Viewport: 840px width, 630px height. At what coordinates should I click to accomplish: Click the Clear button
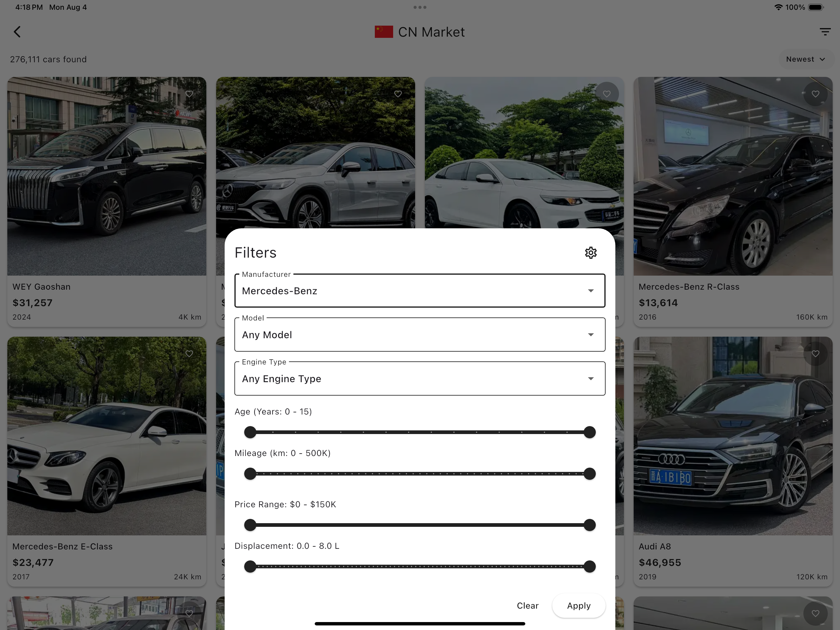pos(527,606)
